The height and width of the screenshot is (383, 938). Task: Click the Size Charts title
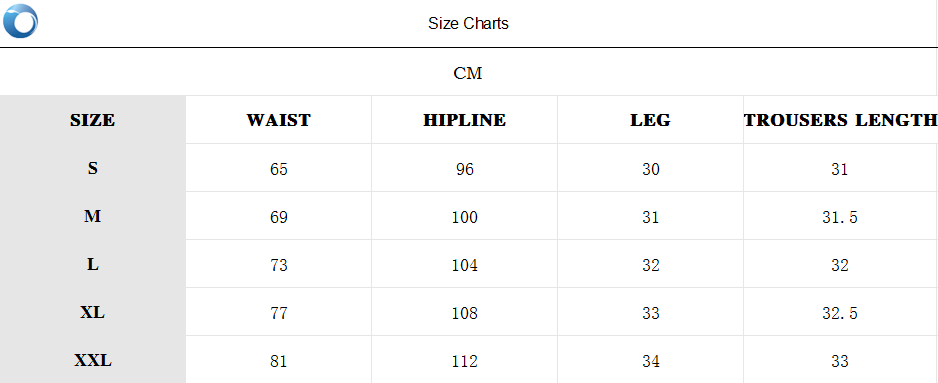[x=468, y=23]
